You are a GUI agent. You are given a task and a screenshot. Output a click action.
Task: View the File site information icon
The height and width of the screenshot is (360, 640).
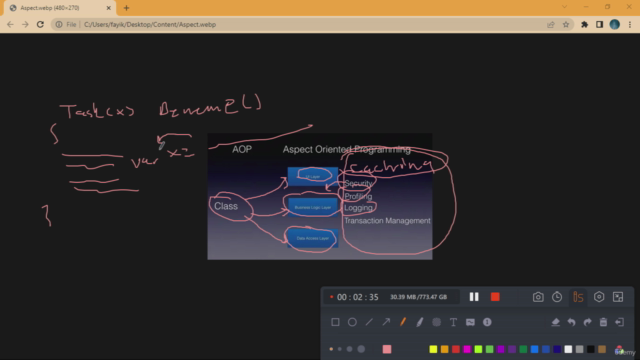(x=59, y=24)
